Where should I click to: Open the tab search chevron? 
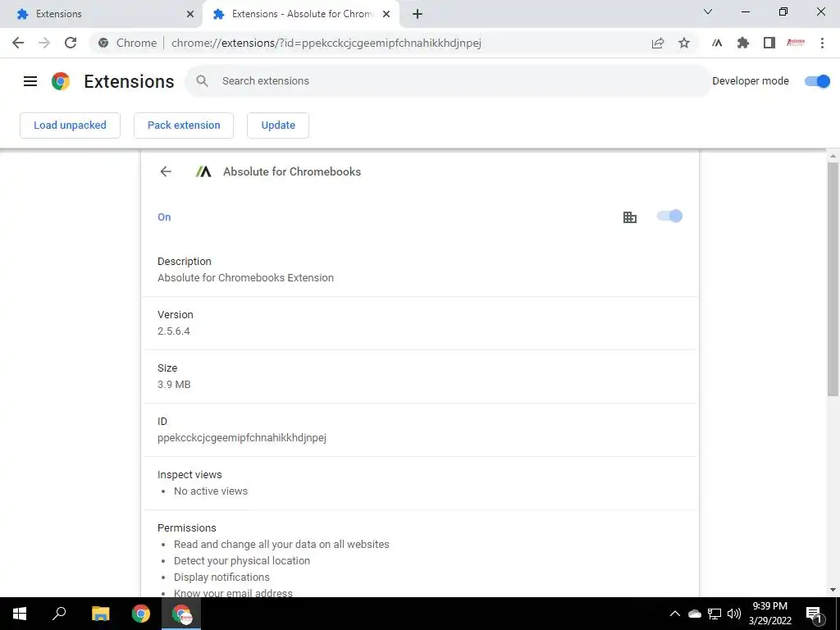pos(708,11)
